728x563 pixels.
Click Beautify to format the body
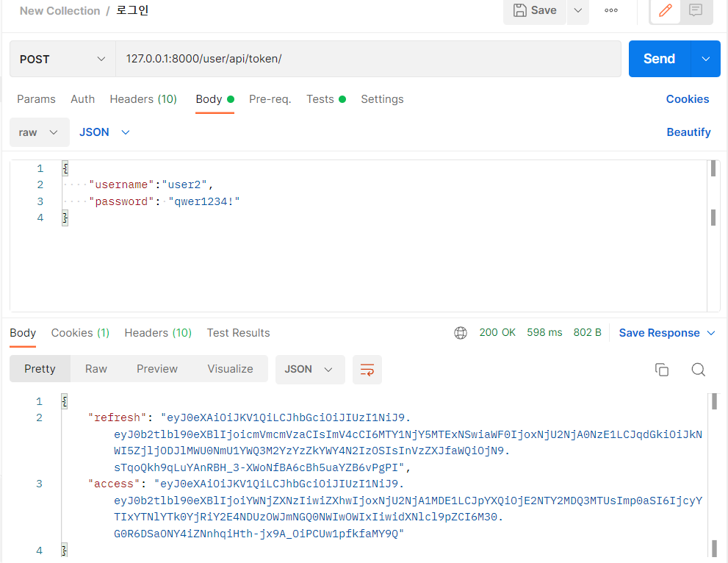tap(688, 132)
